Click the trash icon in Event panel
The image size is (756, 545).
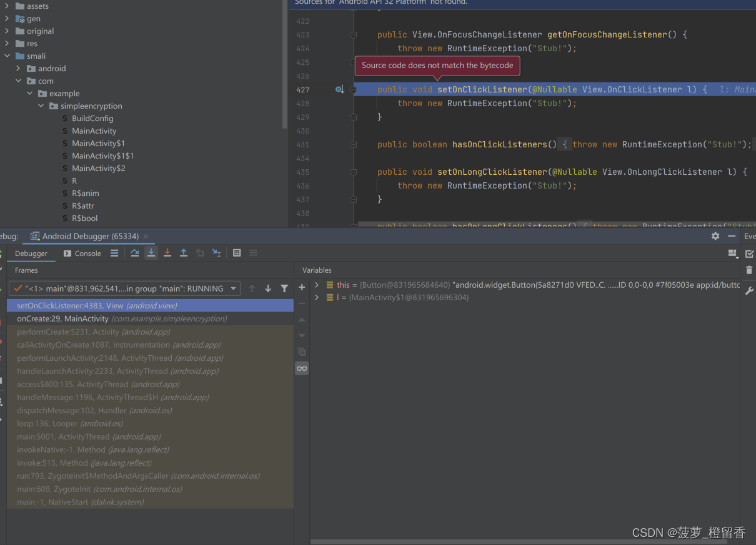tap(749, 270)
